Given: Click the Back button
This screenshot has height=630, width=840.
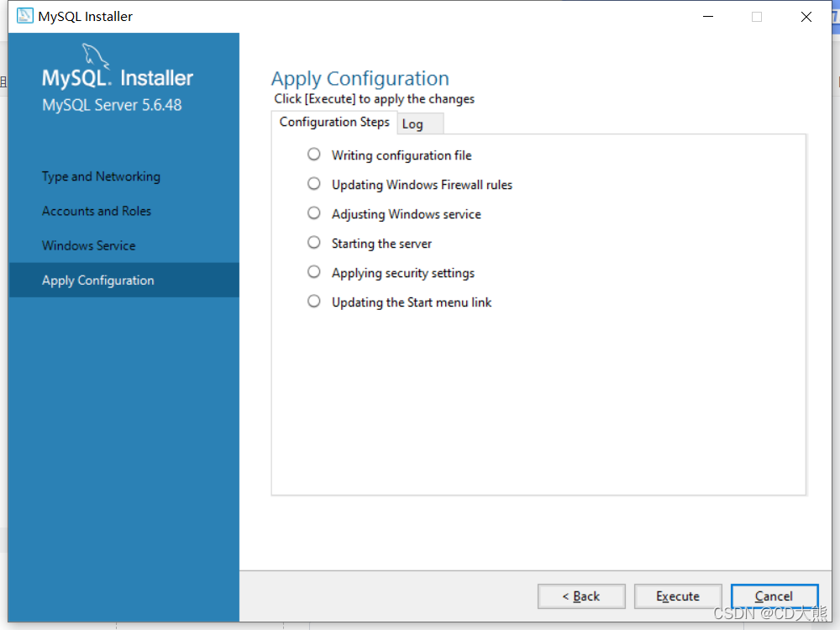Looking at the screenshot, I should click(x=581, y=596).
